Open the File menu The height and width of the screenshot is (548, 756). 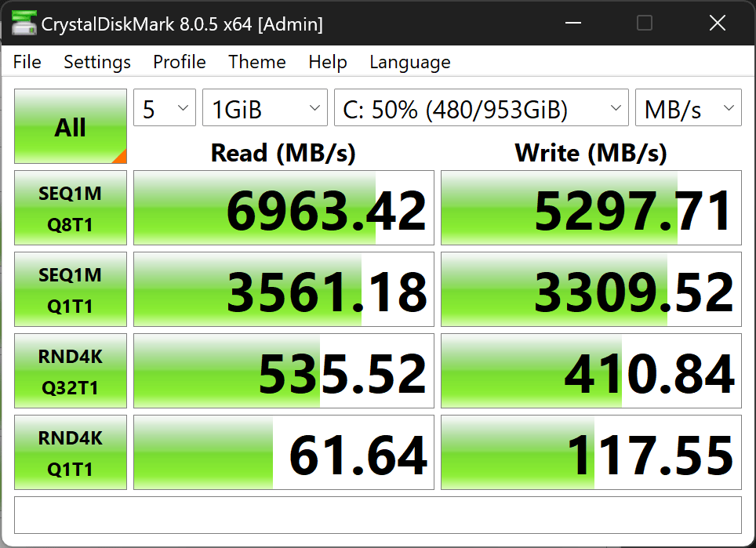pos(27,62)
